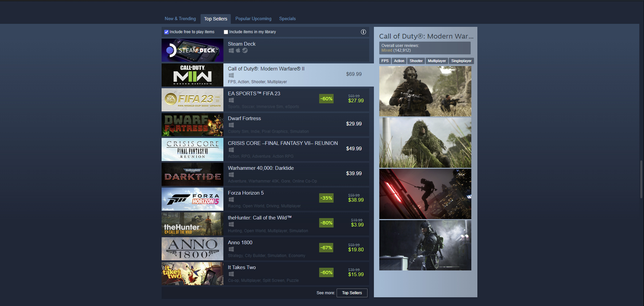The width and height of the screenshot is (644, 306).
Task: Click the Apple platform icon on Steam Deck row
Action: pos(238,50)
